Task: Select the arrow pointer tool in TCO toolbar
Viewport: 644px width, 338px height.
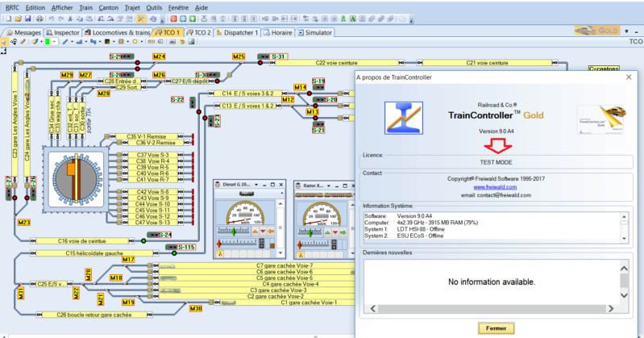Action: (x=4, y=41)
